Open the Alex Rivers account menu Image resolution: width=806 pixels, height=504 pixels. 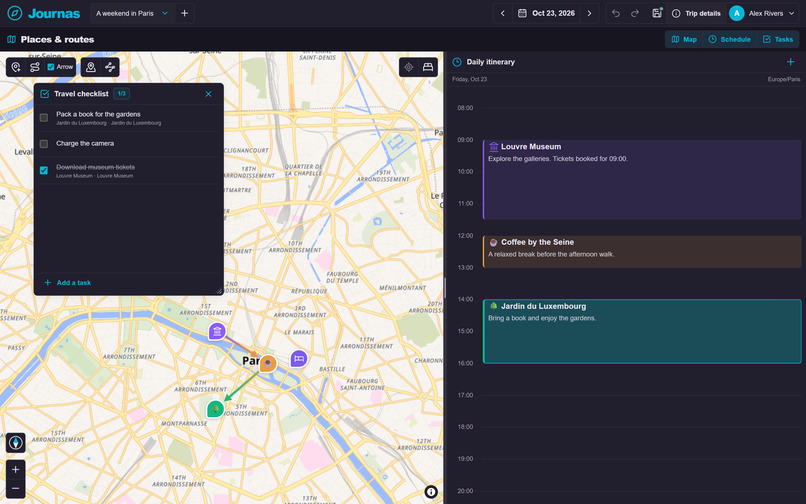coord(763,13)
